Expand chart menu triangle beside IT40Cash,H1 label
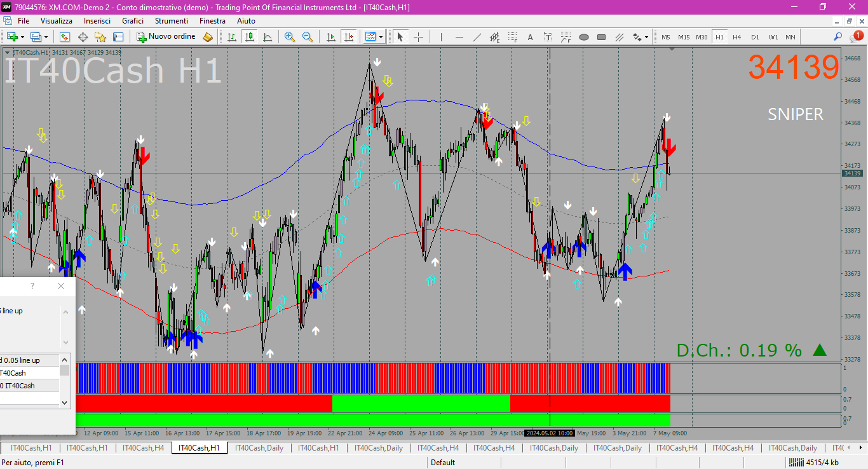The height and width of the screenshot is (469, 868). coord(7,53)
